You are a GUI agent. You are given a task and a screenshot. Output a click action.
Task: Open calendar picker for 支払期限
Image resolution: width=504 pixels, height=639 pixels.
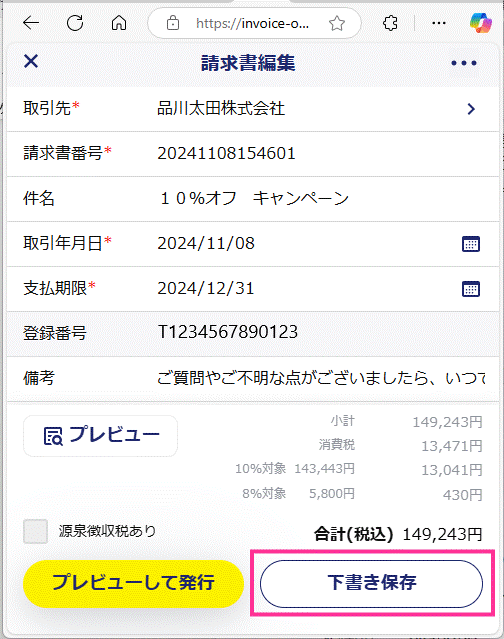click(471, 289)
